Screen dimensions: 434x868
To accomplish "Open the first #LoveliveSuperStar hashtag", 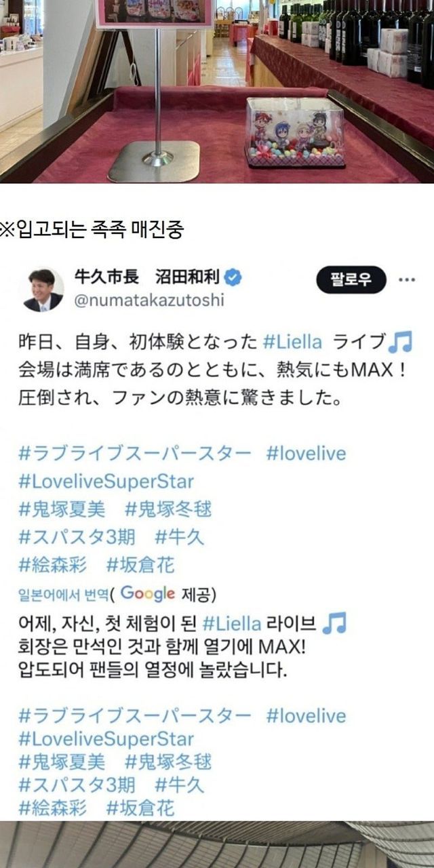I will [x=106, y=481].
